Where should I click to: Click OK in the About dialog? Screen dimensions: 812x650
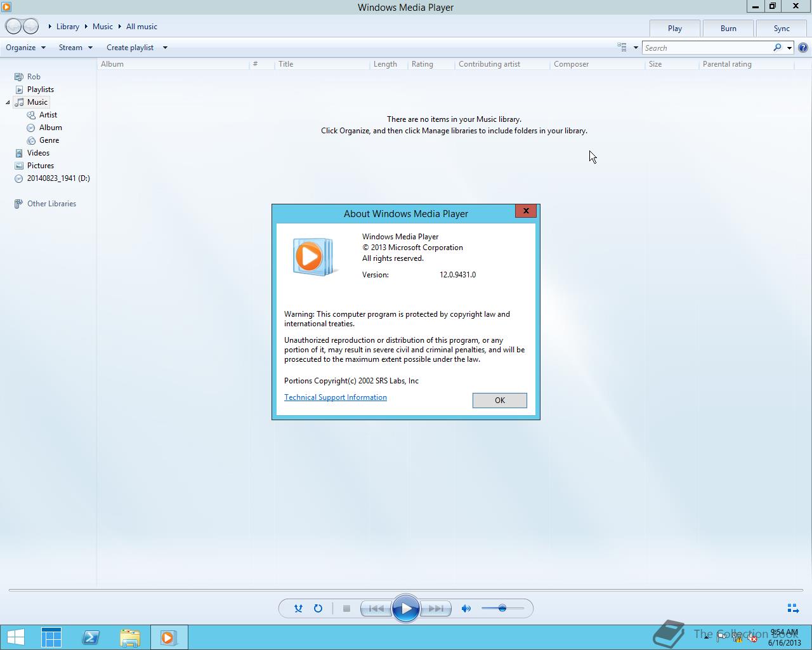500,400
